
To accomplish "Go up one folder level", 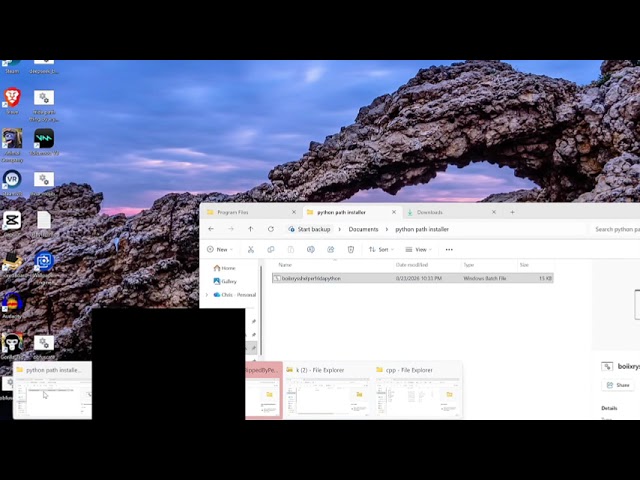I will (251, 229).
